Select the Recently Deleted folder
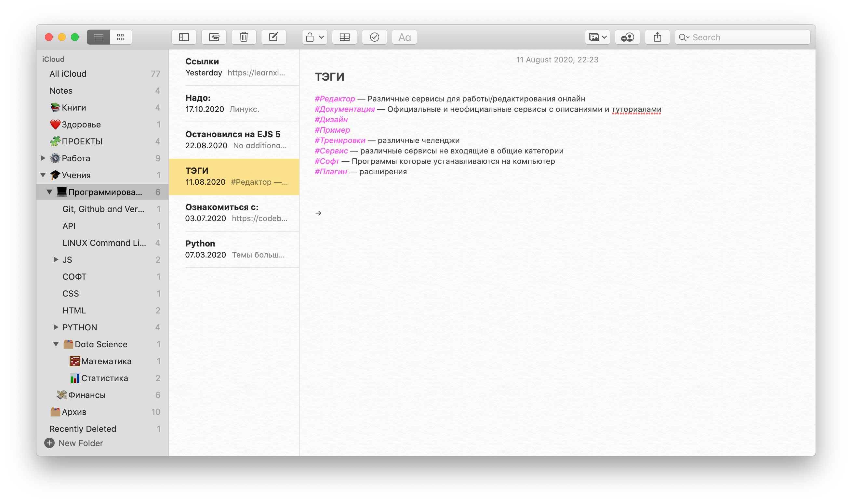The image size is (852, 504). pos(83,429)
